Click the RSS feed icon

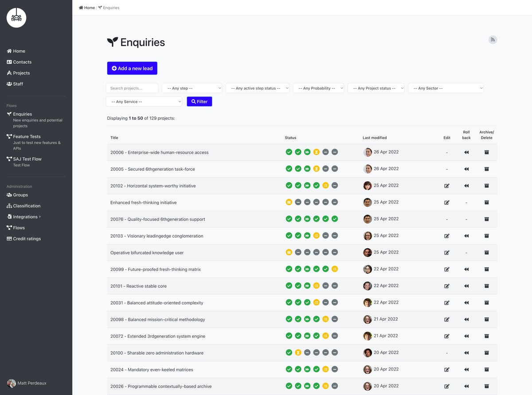pyautogui.click(x=493, y=40)
